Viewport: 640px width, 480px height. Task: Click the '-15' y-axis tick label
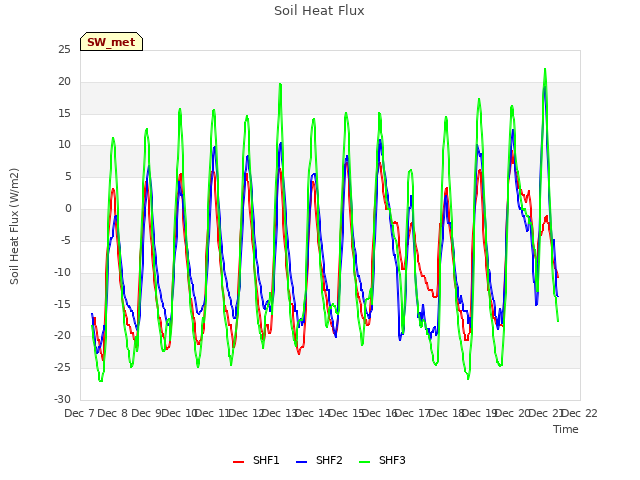click(62, 304)
